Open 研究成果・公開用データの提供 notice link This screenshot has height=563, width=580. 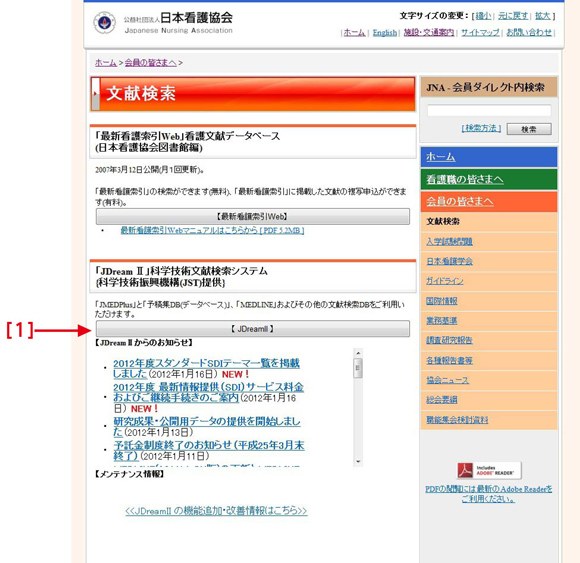pyautogui.click(x=207, y=426)
